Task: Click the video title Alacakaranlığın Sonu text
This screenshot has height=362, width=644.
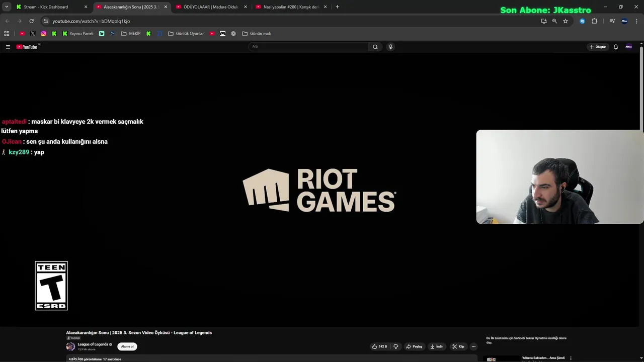Action: pos(139,333)
